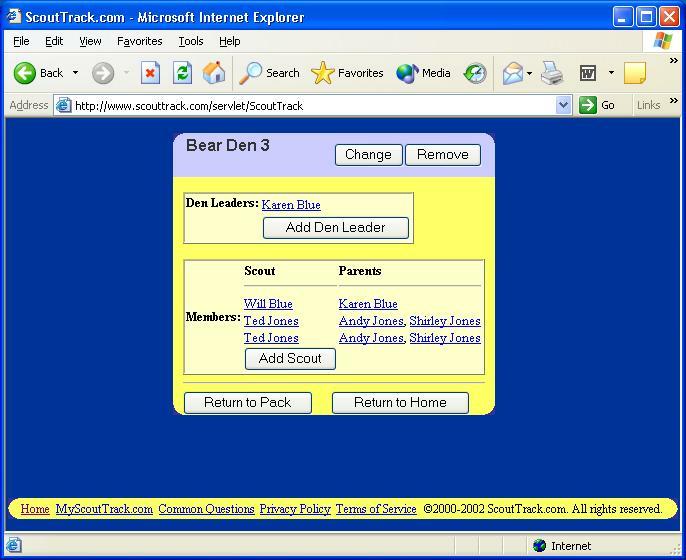The height and width of the screenshot is (560, 686).
Task: Open the Edit button dropdown arrow
Action: click(611, 73)
